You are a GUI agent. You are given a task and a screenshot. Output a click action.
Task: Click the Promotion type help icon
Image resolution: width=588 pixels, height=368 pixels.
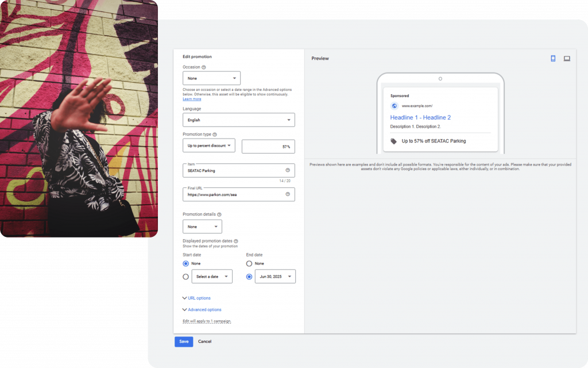[x=215, y=135]
